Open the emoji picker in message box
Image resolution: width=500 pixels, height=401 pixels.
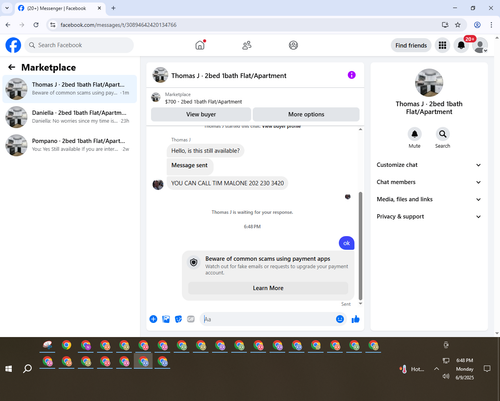(x=340, y=319)
